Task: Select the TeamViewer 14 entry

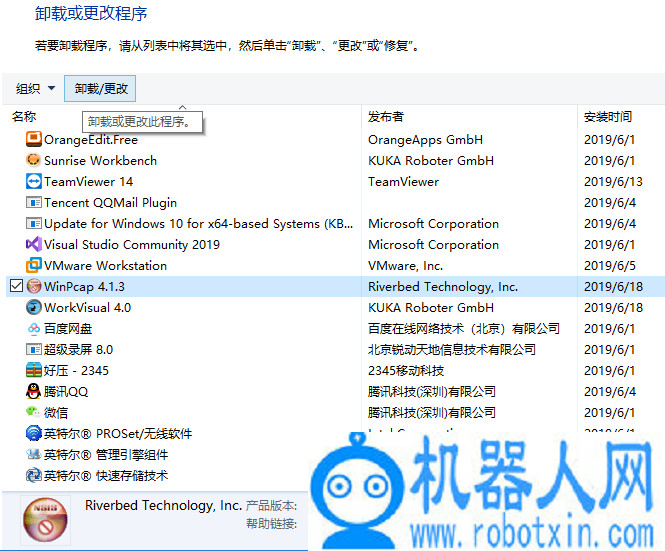Action: pos(89,182)
